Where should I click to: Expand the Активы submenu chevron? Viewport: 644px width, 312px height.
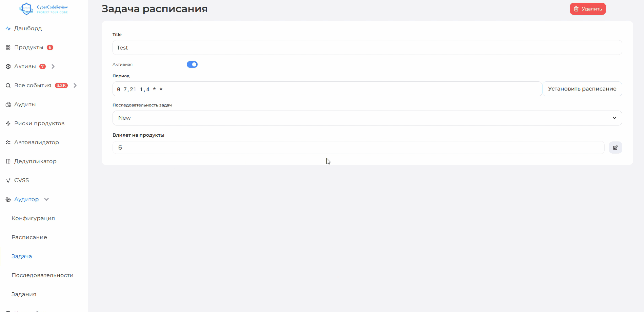coord(53,66)
